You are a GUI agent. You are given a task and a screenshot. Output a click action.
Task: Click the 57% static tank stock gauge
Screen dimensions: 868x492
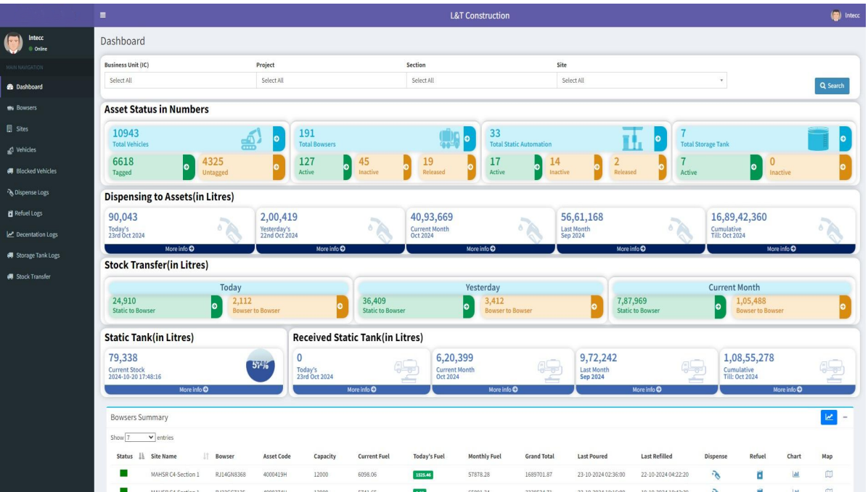(260, 365)
